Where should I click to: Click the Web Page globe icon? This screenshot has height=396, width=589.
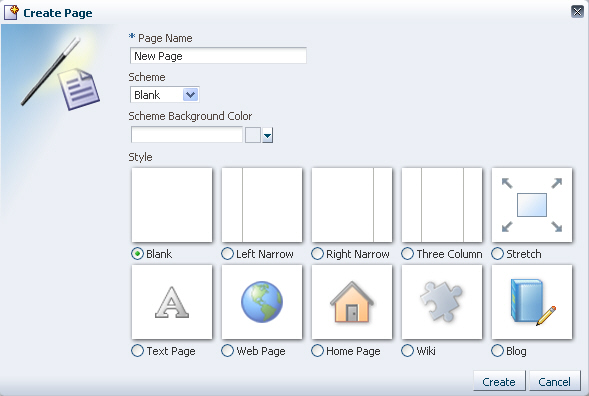tap(262, 302)
